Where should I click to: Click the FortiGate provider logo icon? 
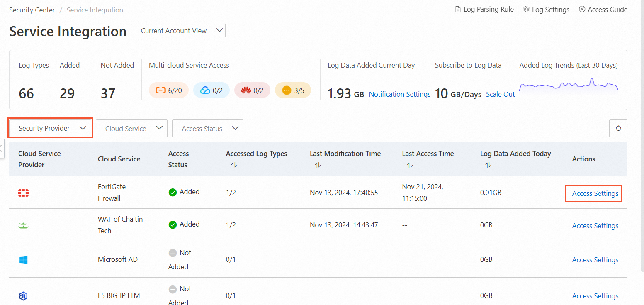point(24,193)
